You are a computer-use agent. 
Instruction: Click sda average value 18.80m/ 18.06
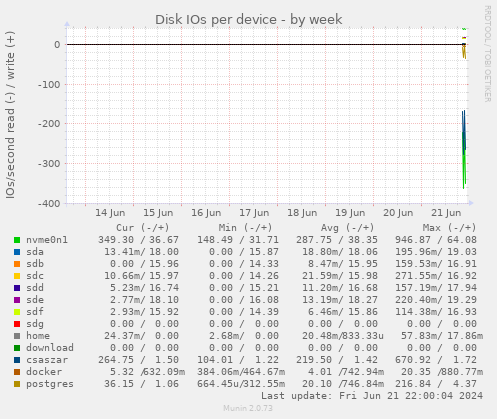tap(340, 252)
